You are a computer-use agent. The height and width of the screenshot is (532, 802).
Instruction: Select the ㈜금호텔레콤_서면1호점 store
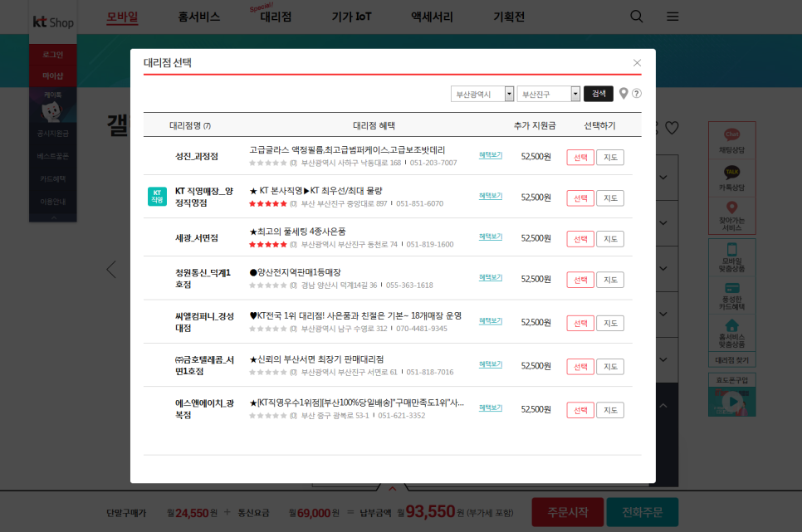click(580, 367)
